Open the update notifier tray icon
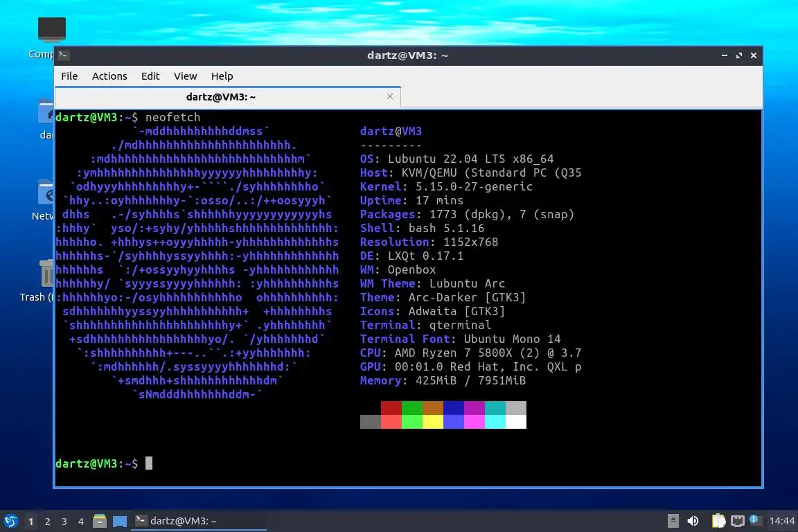The width and height of the screenshot is (798, 532). tap(755, 520)
